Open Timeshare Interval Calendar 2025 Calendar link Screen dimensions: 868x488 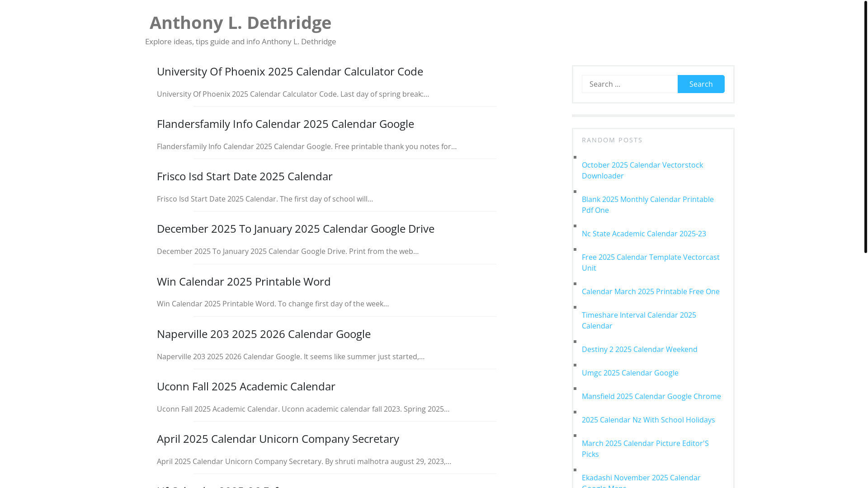[x=638, y=320]
